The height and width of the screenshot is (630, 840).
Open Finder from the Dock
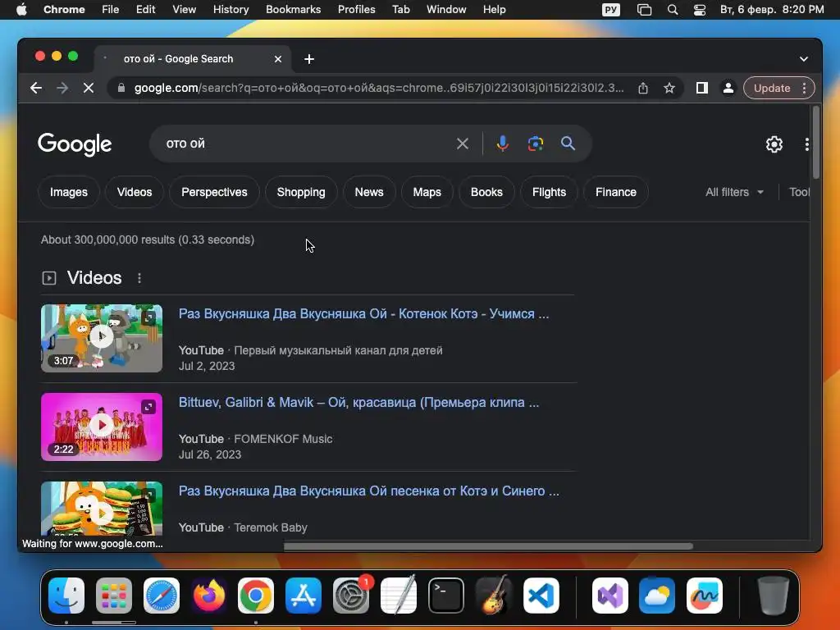coord(66,596)
